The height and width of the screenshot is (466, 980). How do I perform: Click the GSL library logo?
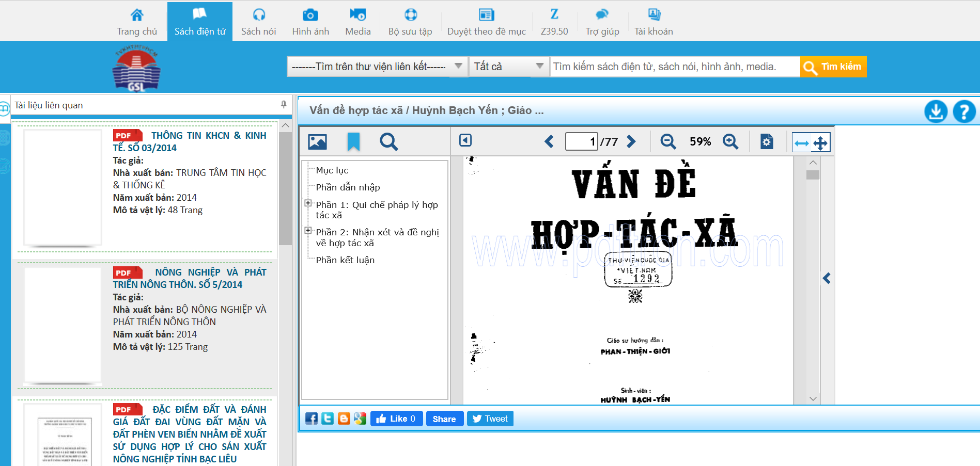[136, 68]
